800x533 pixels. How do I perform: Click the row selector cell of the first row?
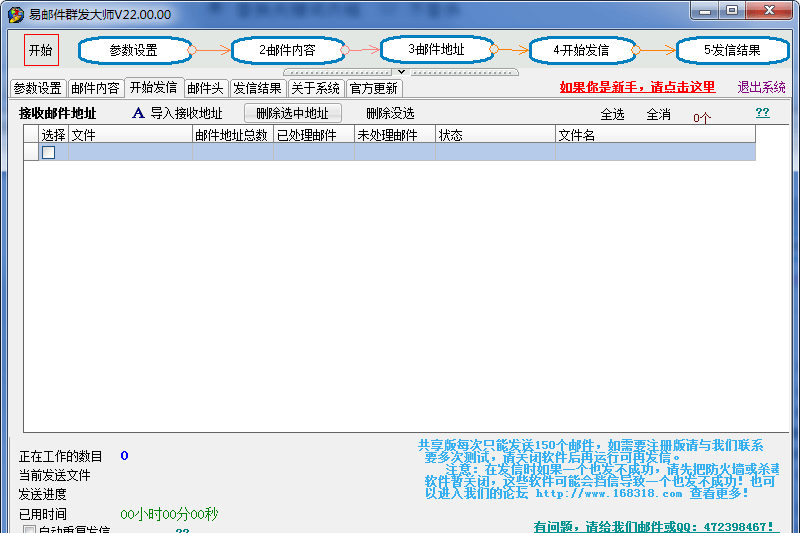[x=31, y=152]
